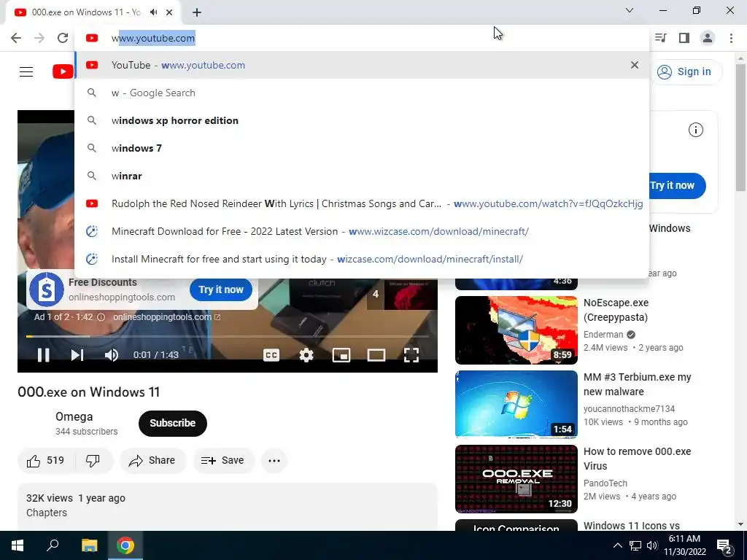Mute the tab via its speaker icon

point(153,12)
